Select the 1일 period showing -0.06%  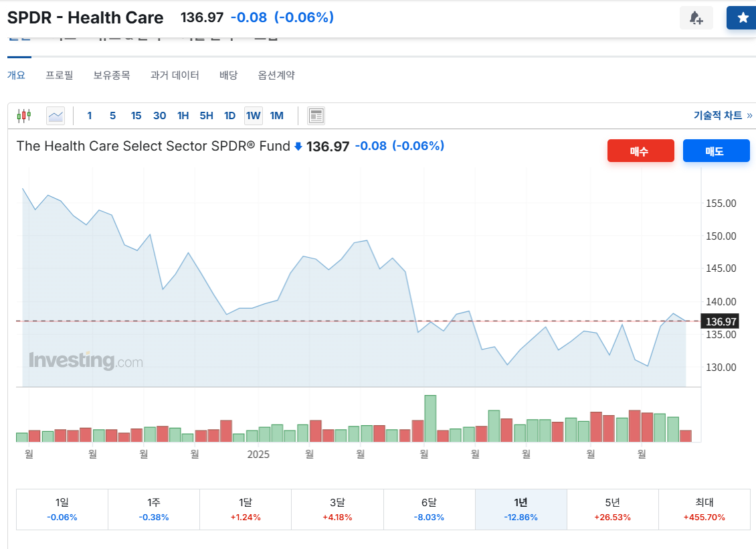(62, 509)
